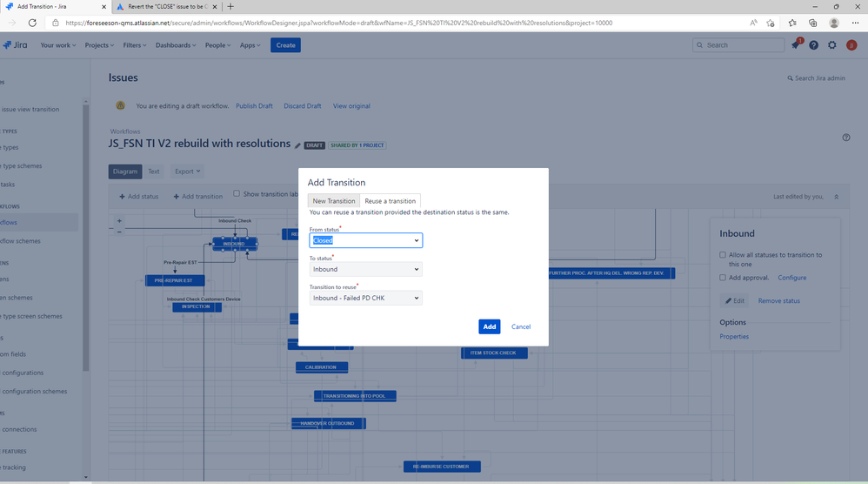
Task: Open the settings gear icon
Action: click(x=832, y=45)
